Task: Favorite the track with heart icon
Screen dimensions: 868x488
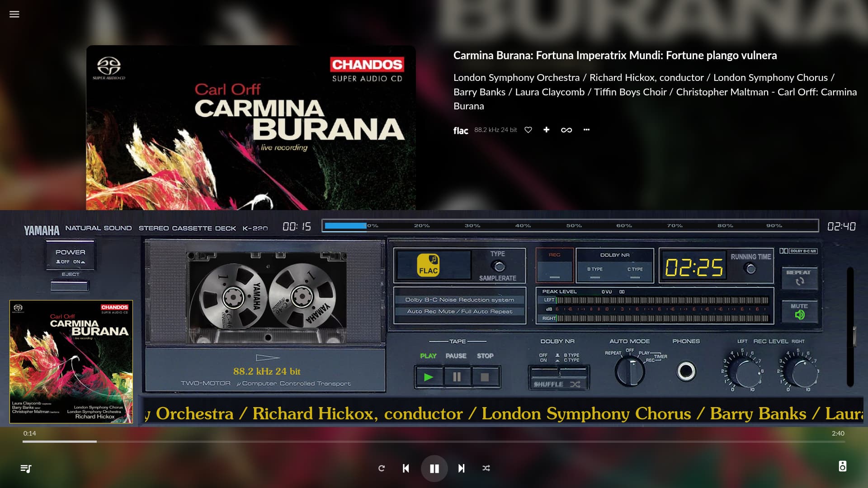Action: tap(528, 130)
